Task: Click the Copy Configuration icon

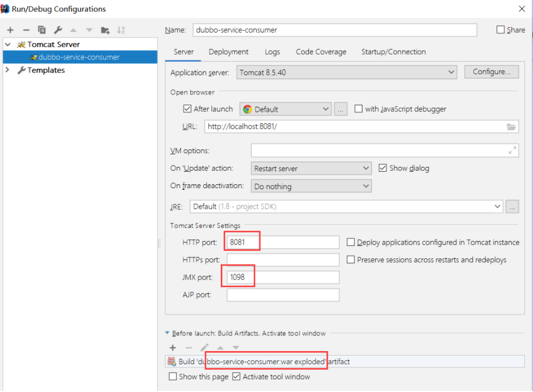Action: [41, 30]
